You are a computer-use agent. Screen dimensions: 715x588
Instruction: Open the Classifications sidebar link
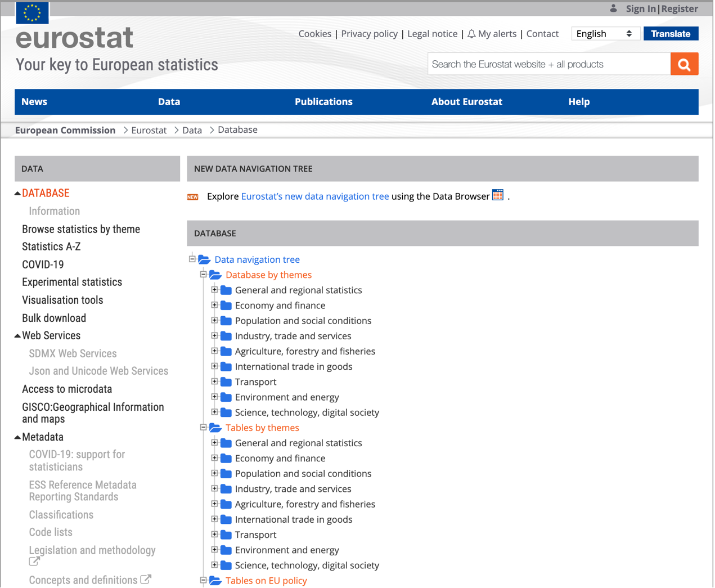61,515
